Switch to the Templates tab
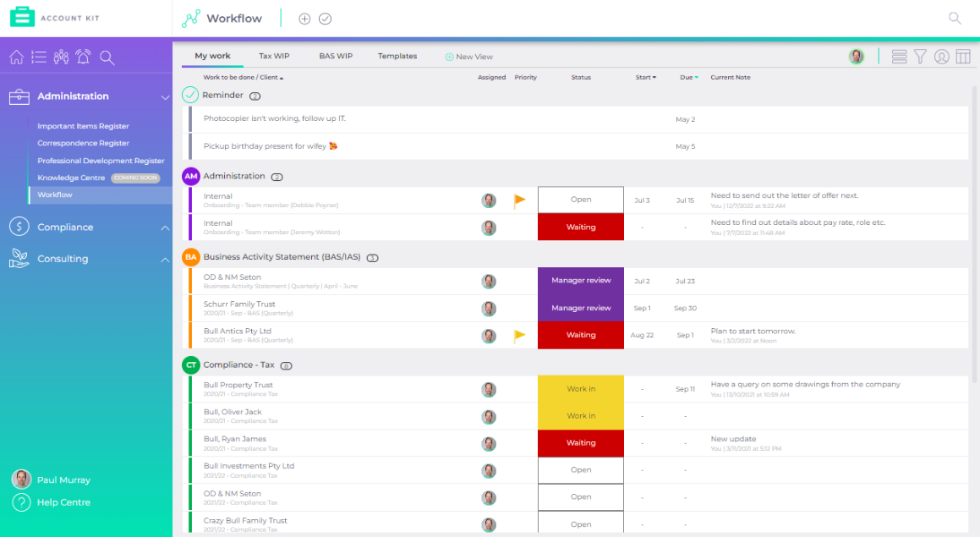Image resolution: width=980 pixels, height=537 pixels. pos(397,56)
